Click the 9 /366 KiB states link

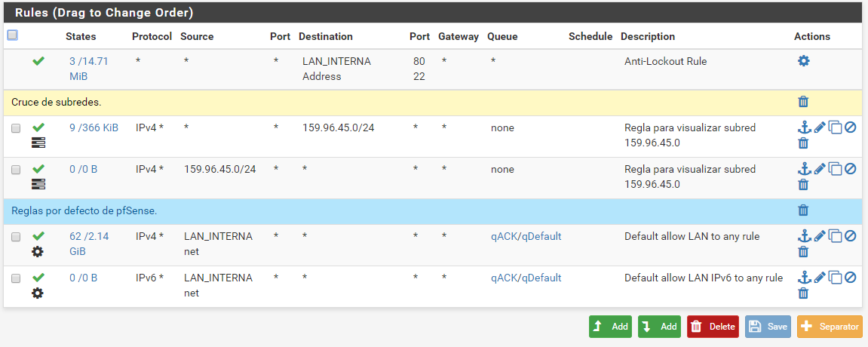coord(94,128)
